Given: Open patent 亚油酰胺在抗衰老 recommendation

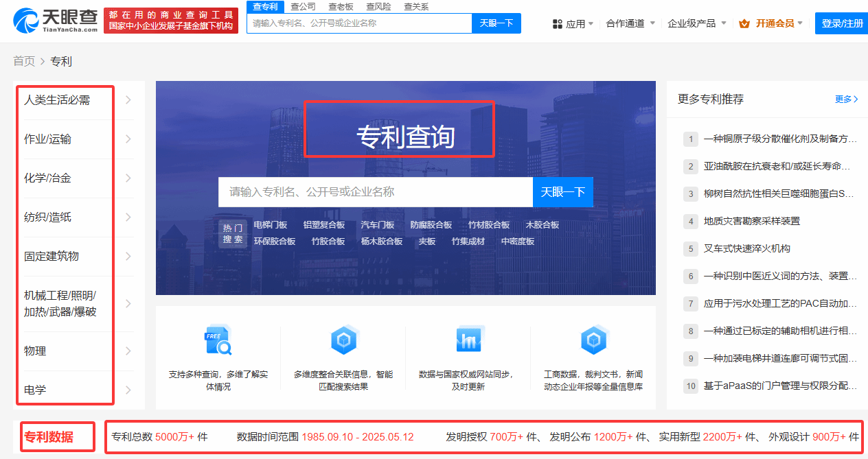Looking at the screenshot, I should pos(777,167).
